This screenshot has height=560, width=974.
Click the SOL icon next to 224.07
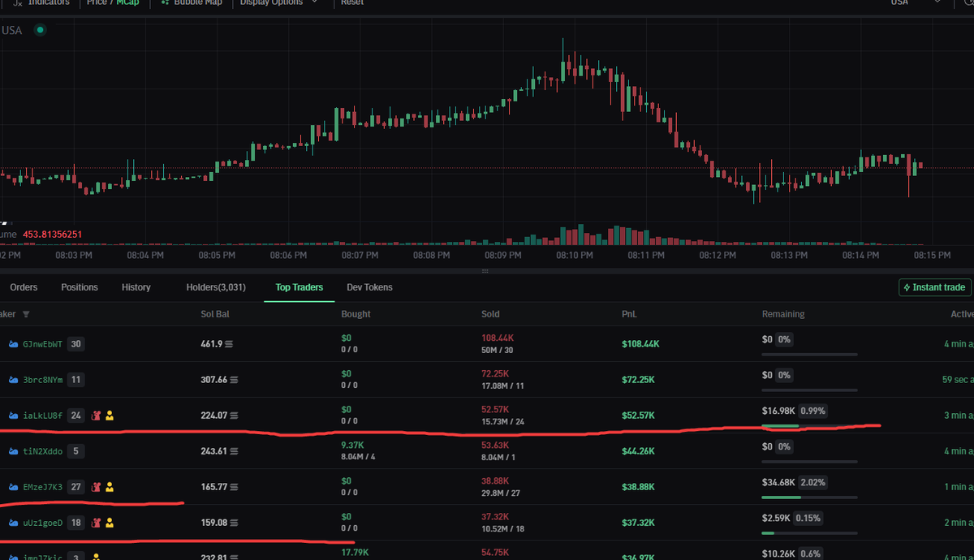click(234, 416)
